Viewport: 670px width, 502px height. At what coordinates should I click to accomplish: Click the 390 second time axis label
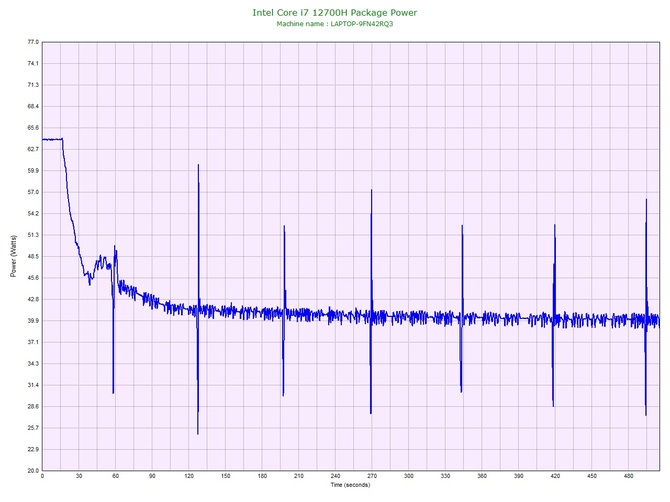(x=519, y=476)
